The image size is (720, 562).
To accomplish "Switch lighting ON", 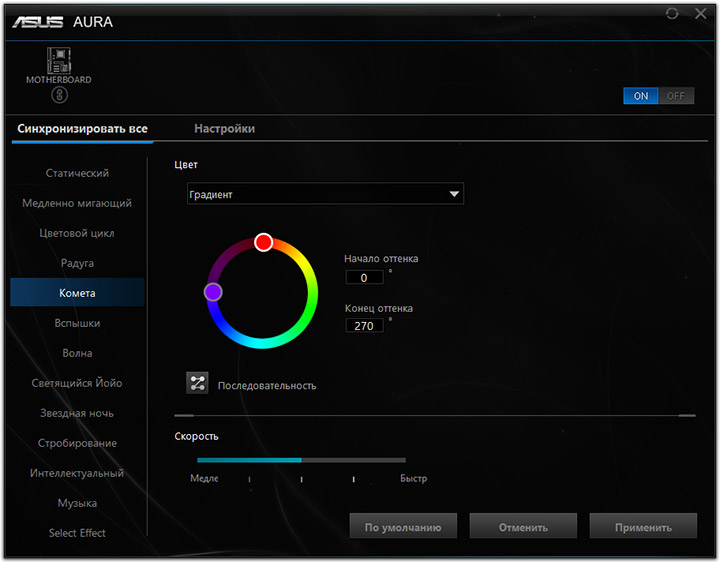I will [x=641, y=96].
